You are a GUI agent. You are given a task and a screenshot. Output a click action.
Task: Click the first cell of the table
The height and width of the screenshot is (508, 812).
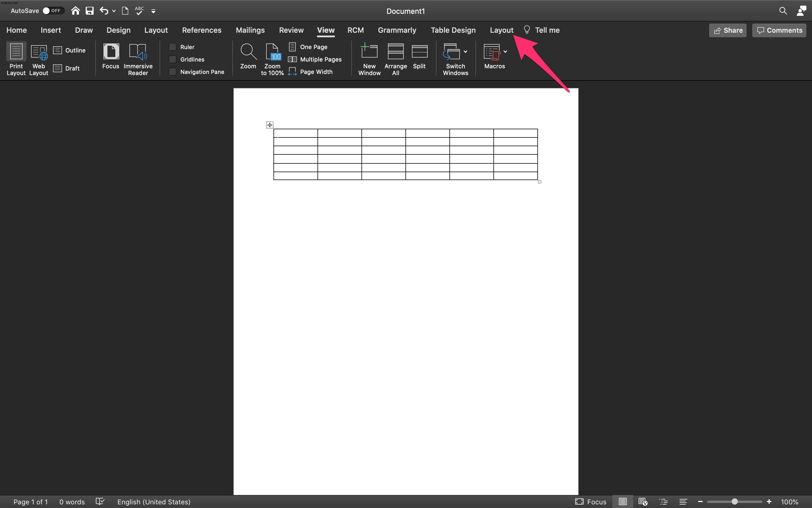pos(295,133)
